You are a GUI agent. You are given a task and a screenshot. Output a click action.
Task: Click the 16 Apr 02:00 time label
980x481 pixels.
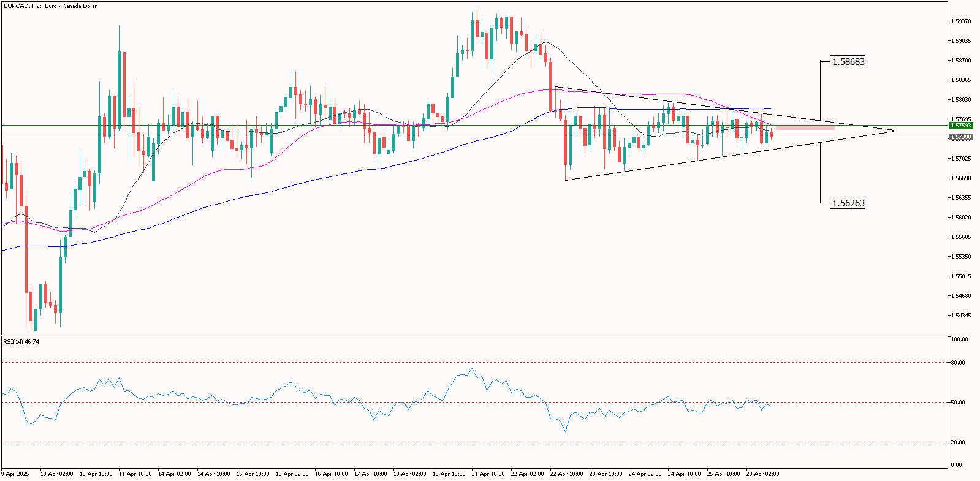click(x=292, y=474)
